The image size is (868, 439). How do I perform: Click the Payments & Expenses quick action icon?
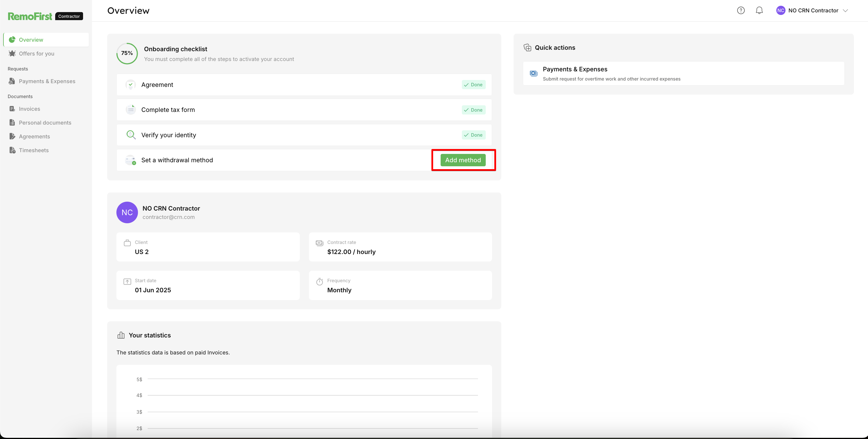point(533,73)
